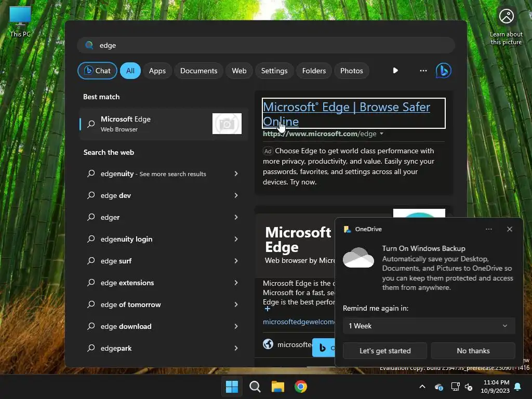532x399 pixels.
Task: Launch File Explorer from the taskbar
Action: tap(278, 387)
